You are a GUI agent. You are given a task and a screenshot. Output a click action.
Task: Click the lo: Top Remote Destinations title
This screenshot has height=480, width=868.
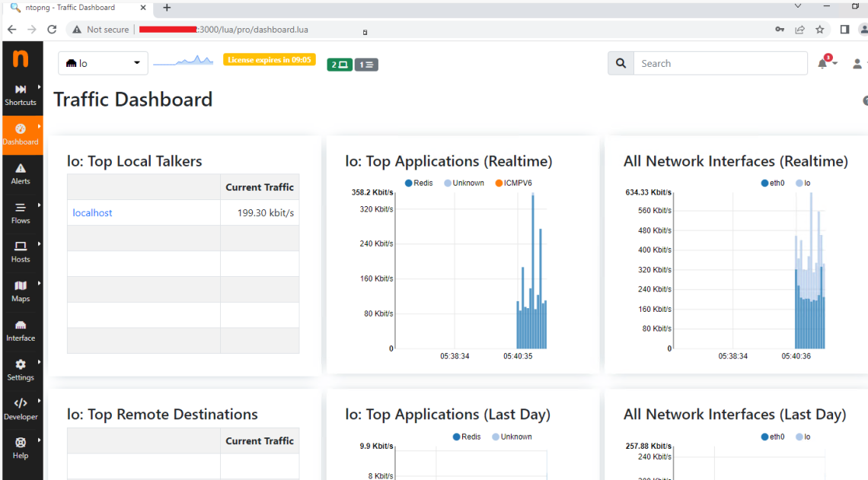click(162, 415)
